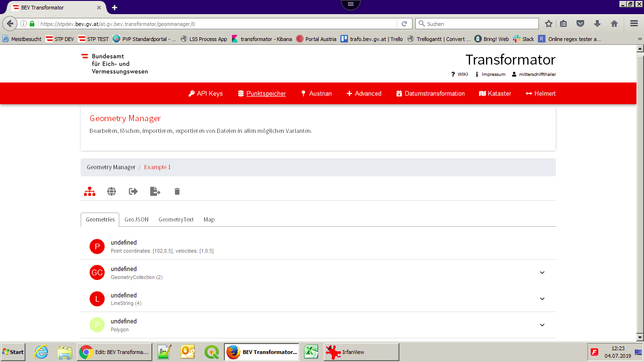644x362 pixels.
Task: Show site information icon in address bar
Action: 24,24
